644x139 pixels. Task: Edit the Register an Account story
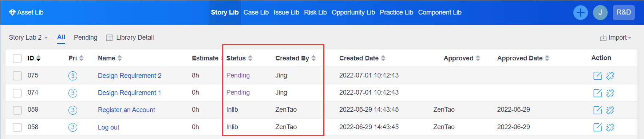point(597,110)
